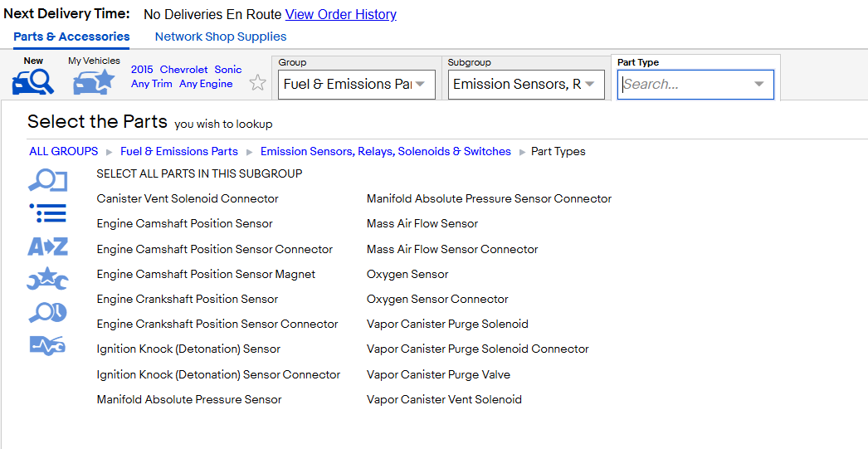Click the magnifier with clock history icon
The height and width of the screenshot is (449, 868).
(47, 313)
